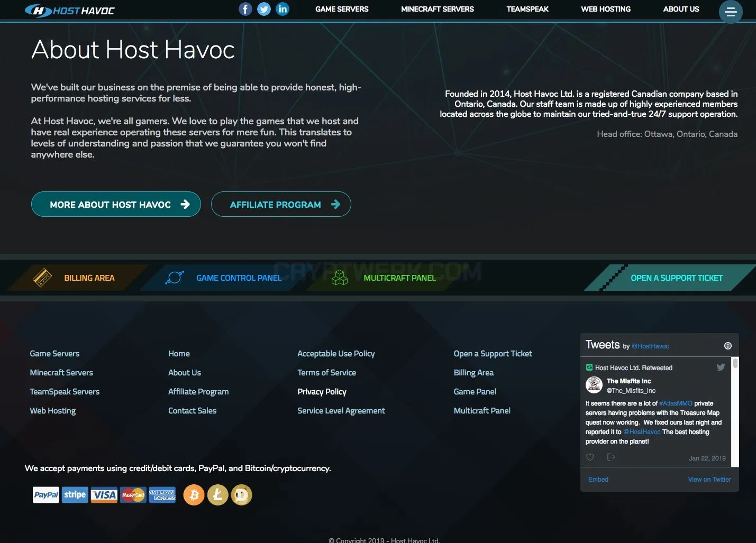Screen dimensions: 756x543
Task: Click the Stripe payment logo
Action: tap(75, 495)
